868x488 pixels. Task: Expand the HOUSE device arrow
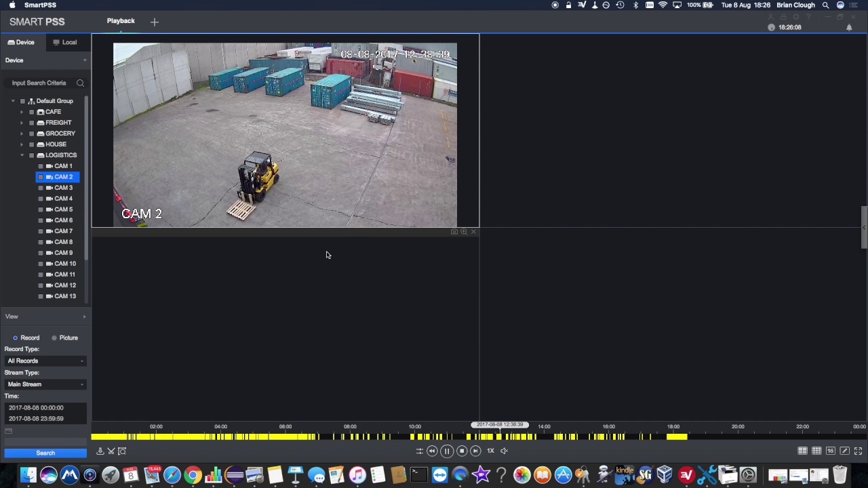(x=22, y=144)
